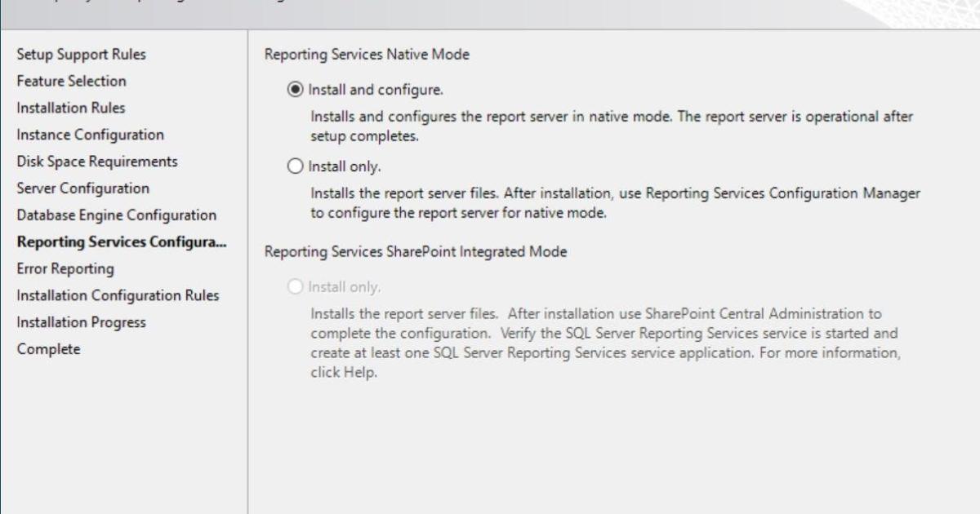Select Reporting Services Configuration step
The width and height of the screenshot is (980, 514).
tap(122, 241)
